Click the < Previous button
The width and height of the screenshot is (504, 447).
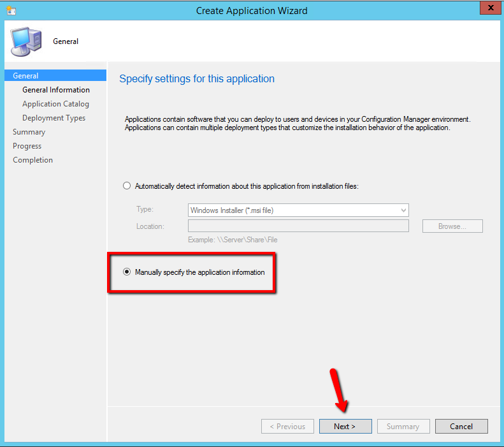pos(287,426)
